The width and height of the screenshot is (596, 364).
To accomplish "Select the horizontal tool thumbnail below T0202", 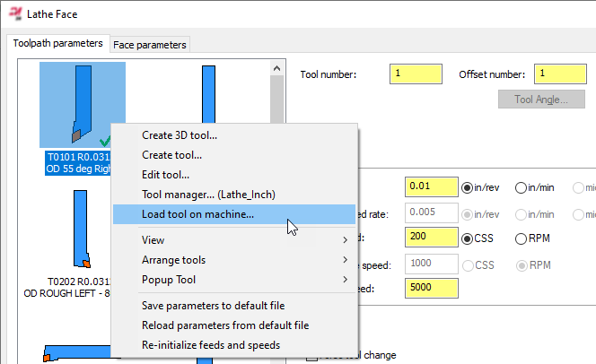I will (77, 352).
